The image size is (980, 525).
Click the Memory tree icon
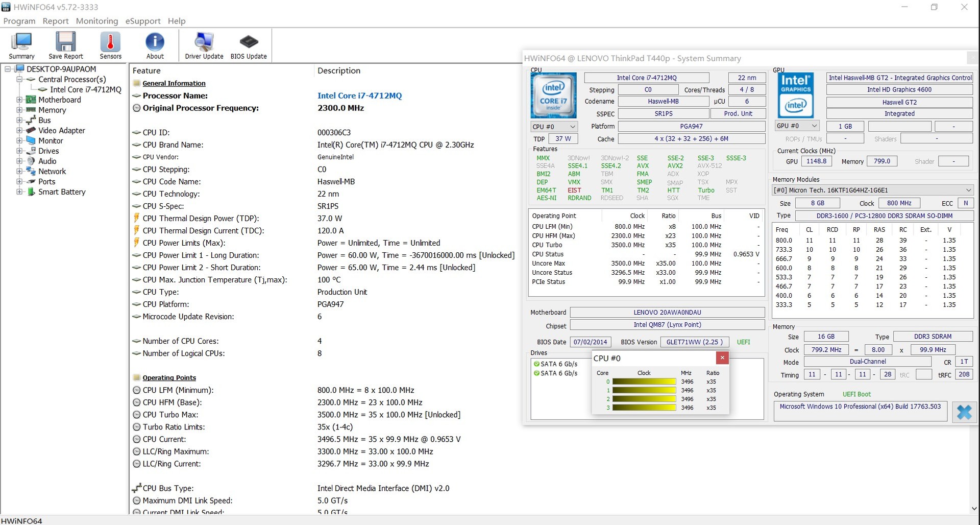coord(31,110)
